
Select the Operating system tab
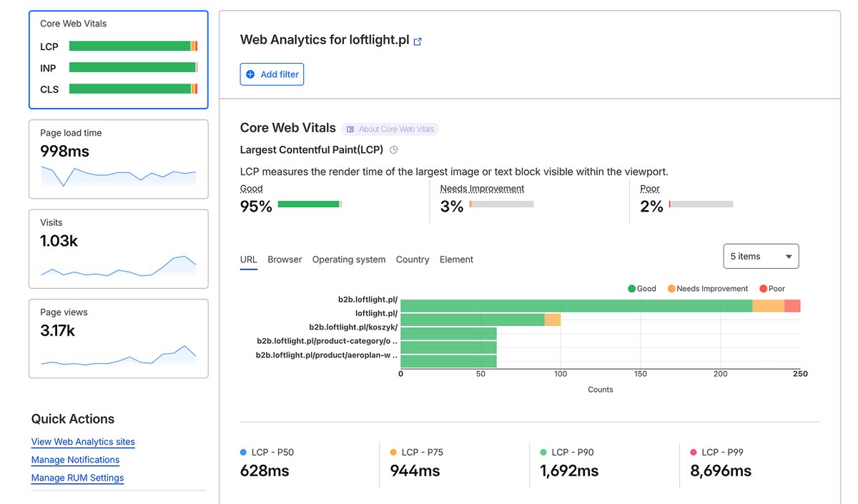pos(349,260)
